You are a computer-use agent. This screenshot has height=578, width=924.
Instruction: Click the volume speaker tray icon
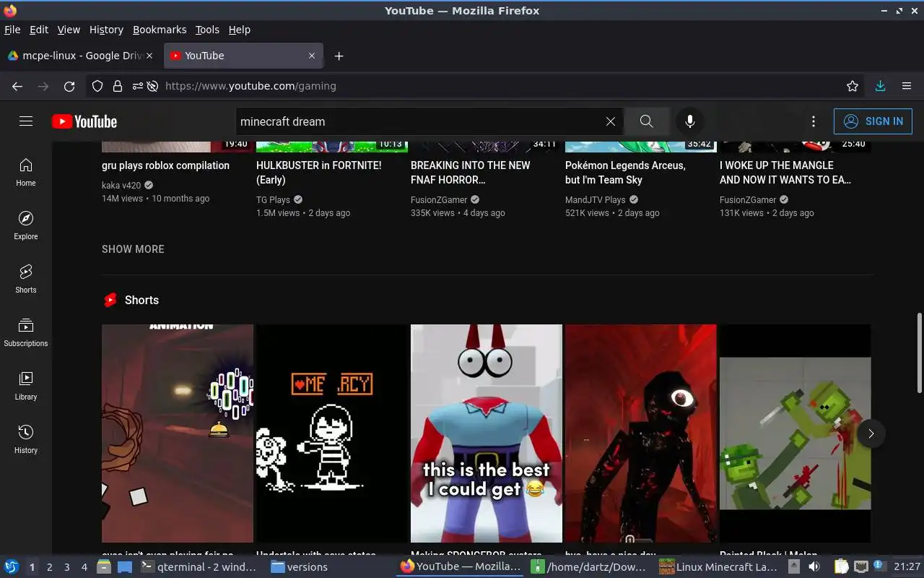click(814, 567)
